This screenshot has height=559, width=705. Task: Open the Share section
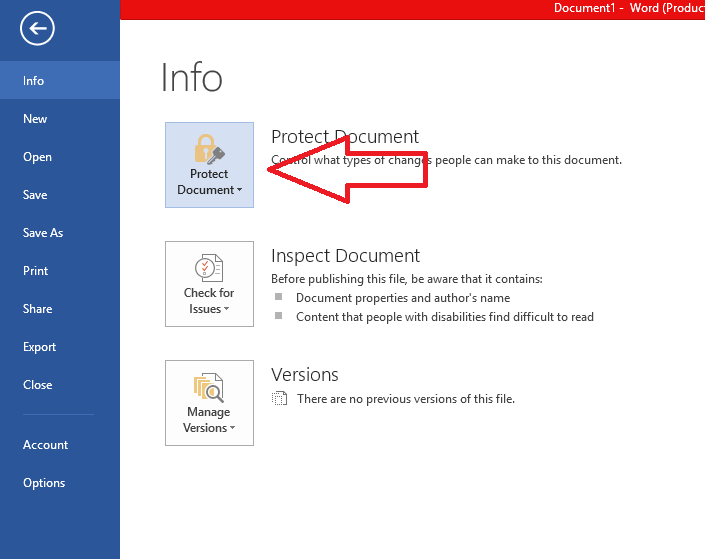60,309
